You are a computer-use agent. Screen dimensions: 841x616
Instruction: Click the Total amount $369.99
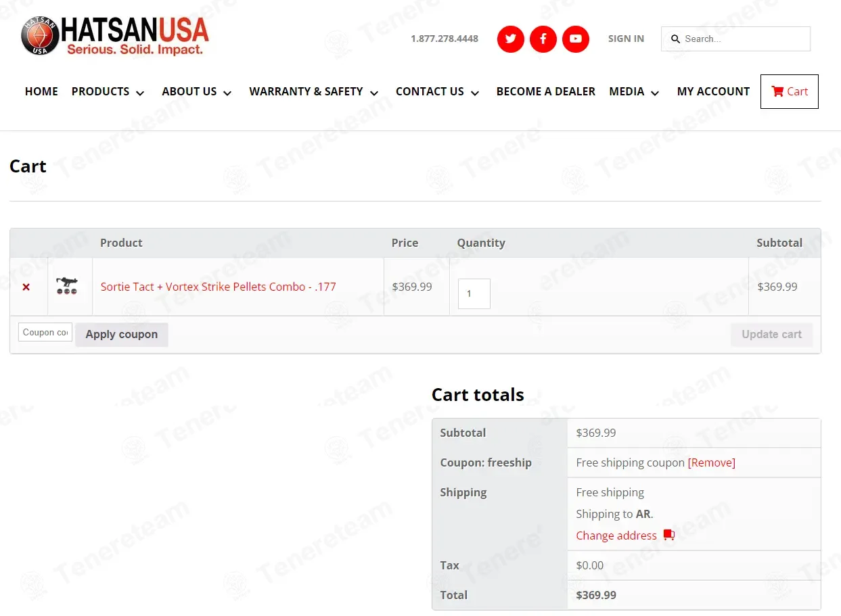[x=596, y=595]
